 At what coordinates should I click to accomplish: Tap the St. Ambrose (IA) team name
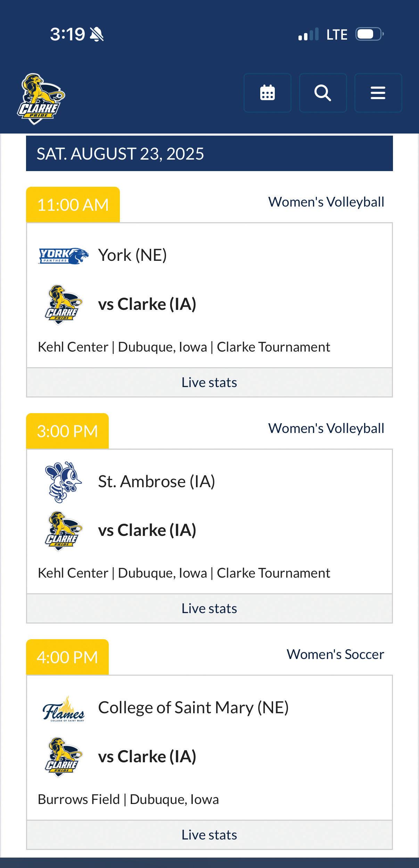click(157, 482)
